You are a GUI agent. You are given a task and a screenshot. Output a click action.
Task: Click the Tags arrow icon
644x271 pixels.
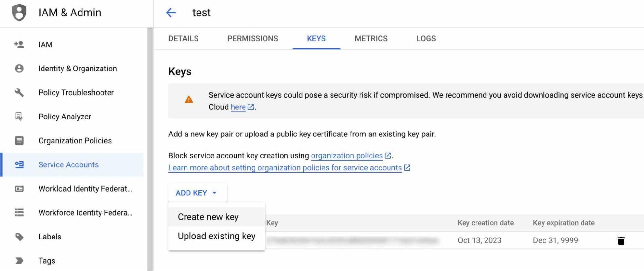click(x=19, y=261)
